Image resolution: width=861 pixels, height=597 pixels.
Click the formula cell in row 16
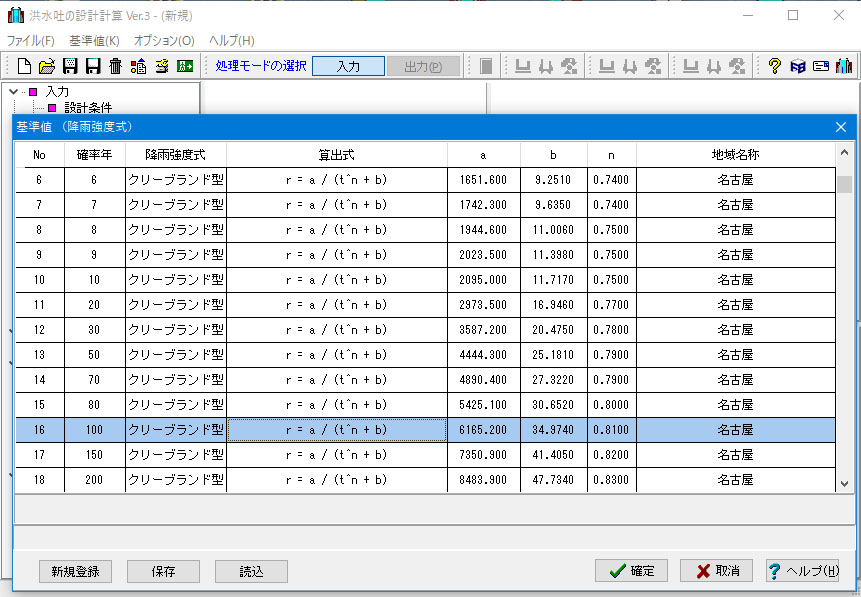click(337, 429)
